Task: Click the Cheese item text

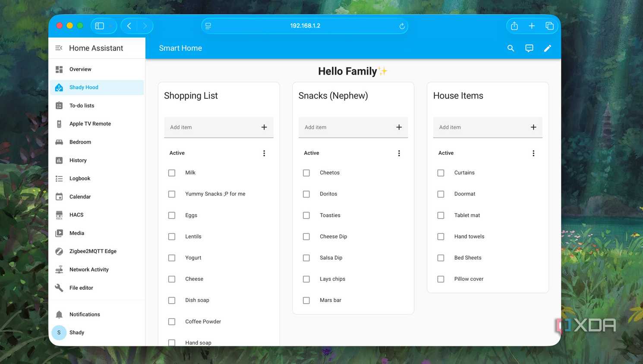Action: tap(194, 279)
